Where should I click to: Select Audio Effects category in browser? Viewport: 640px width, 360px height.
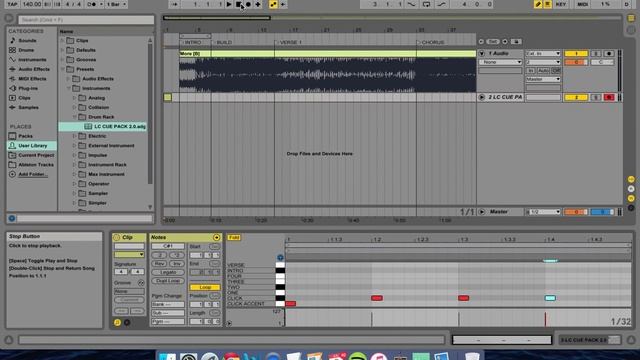coord(34,69)
